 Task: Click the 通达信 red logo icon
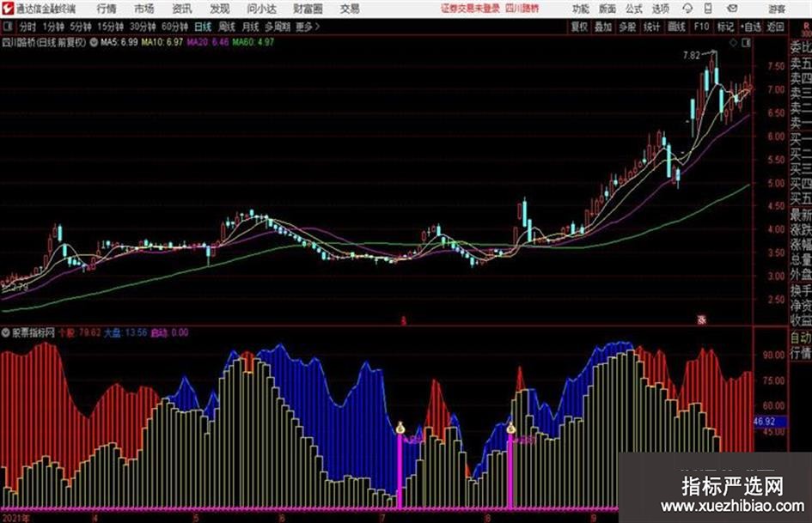(x=8, y=9)
